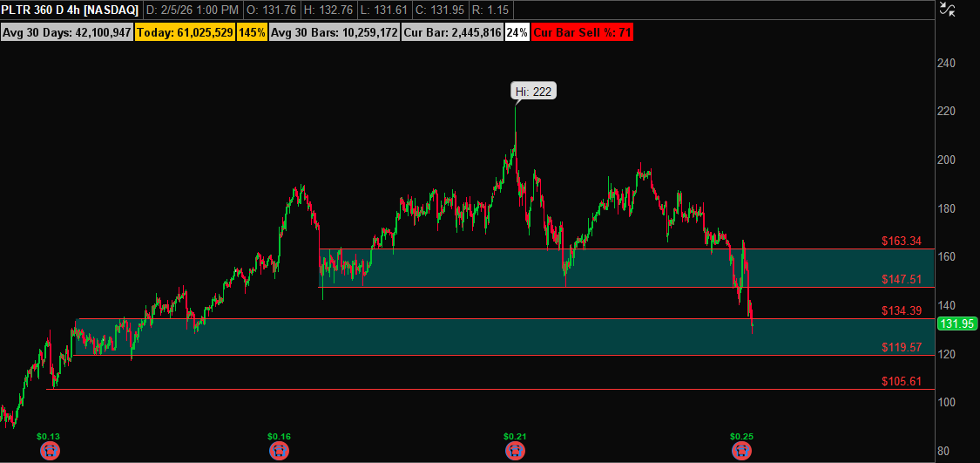Click the $0.21 earnings-per-share value
980x463 pixels.
[514, 436]
